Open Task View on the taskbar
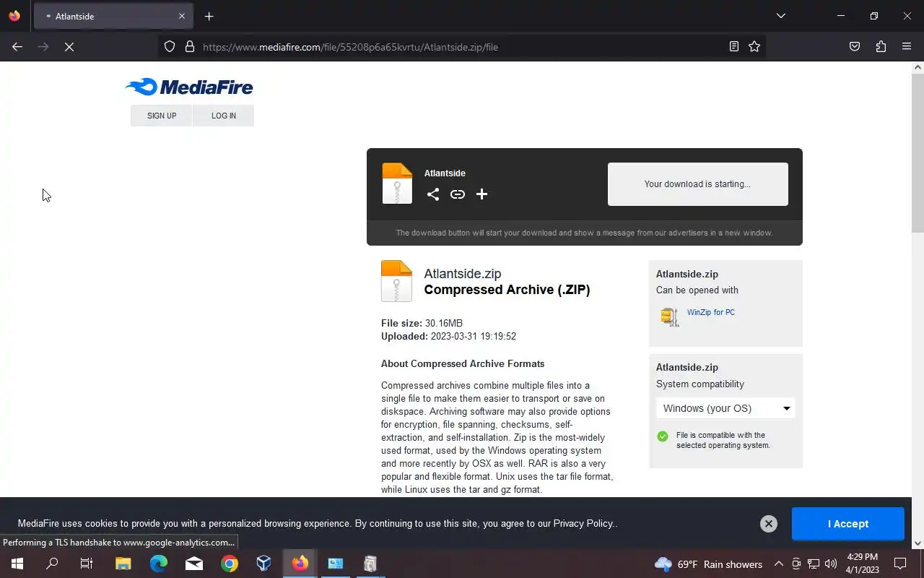Image resolution: width=924 pixels, height=578 pixels. coord(87,564)
